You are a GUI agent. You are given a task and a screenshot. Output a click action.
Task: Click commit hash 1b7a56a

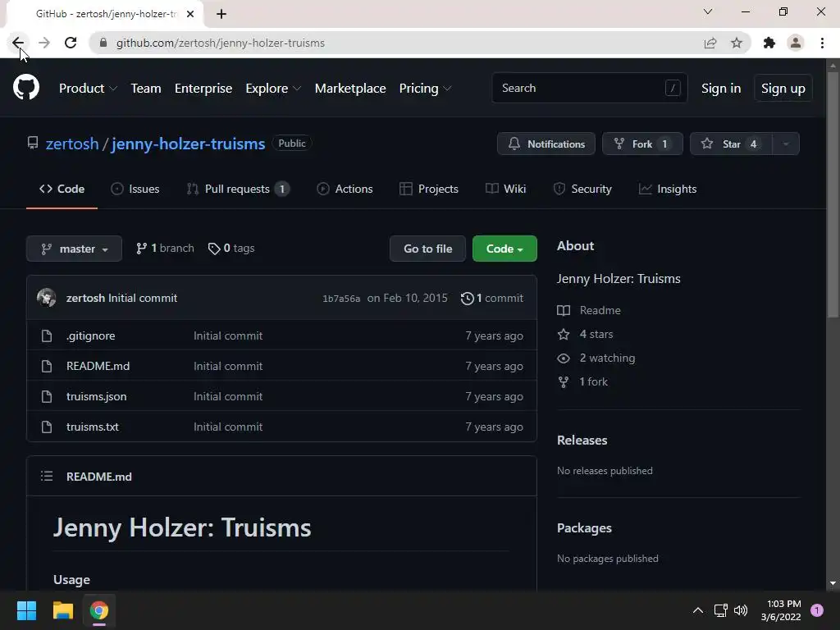click(x=341, y=299)
